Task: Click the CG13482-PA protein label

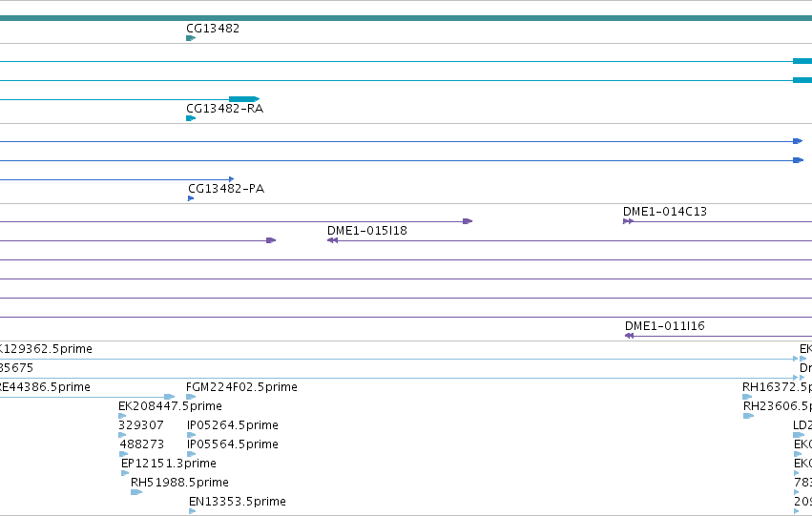Action: pyautogui.click(x=226, y=189)
